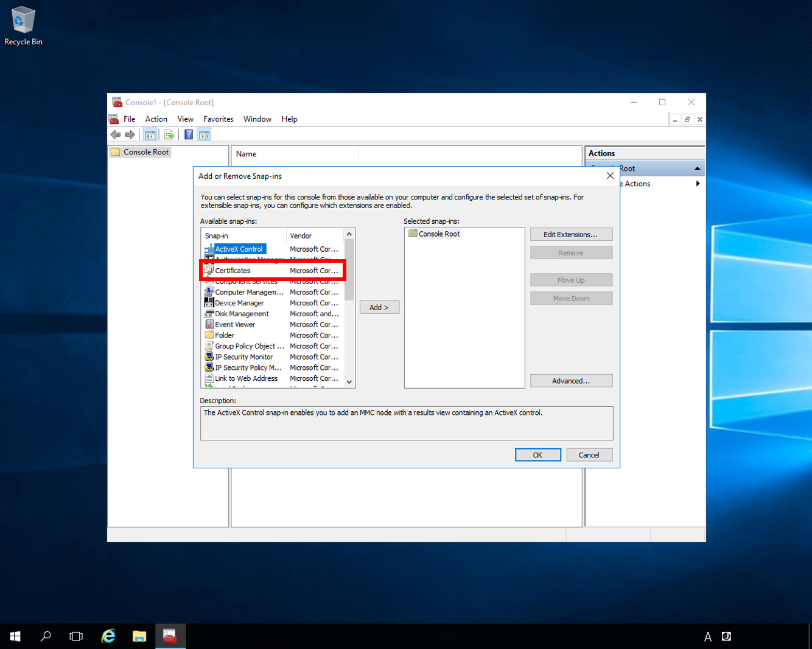
Task: Click the Advanced... button
Action: [x=571, y=381]
